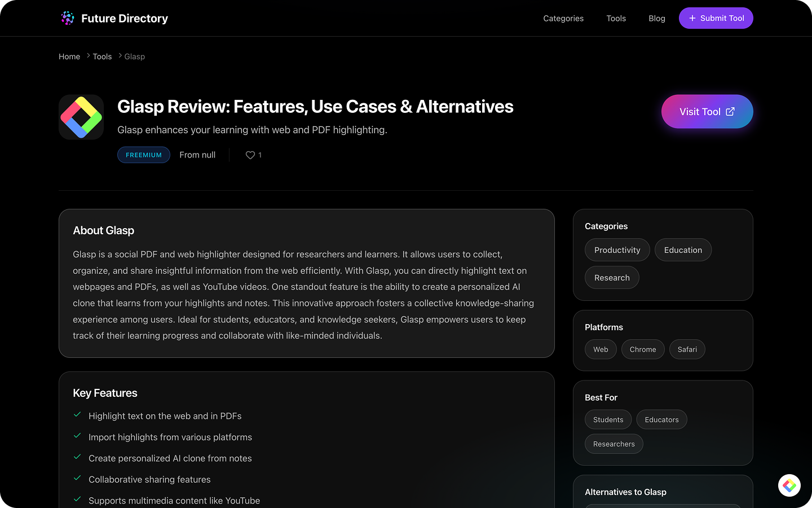812x508 pixels.
Task: Click the Researchers best-for chip
Action: point(614,444)
